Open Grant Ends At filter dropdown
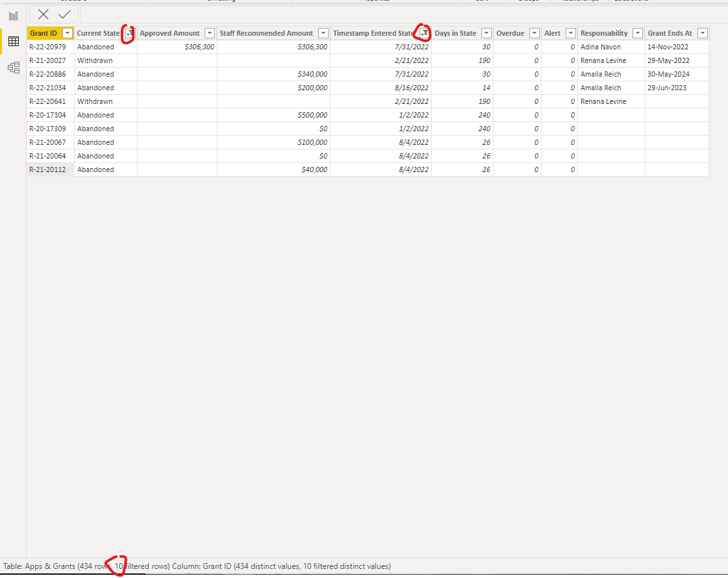Screen dimensions: 728x578 coord(703,33)
